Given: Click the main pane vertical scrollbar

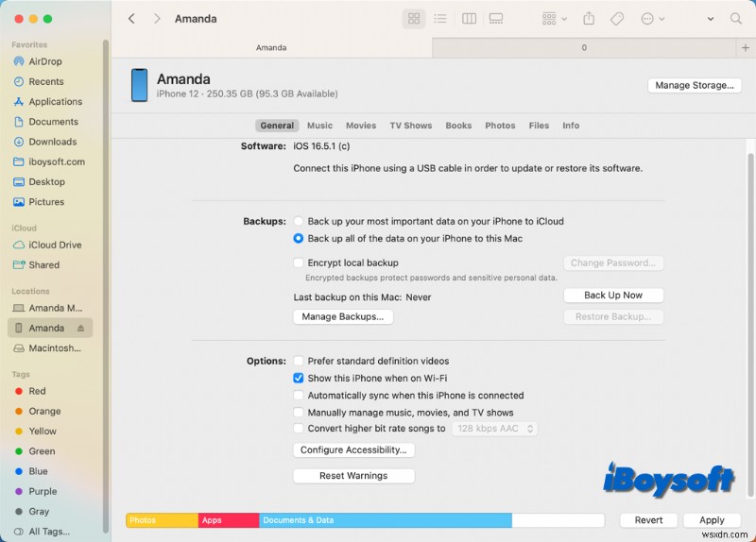Looking at the screenshot, I should click(x=750, y=325).
